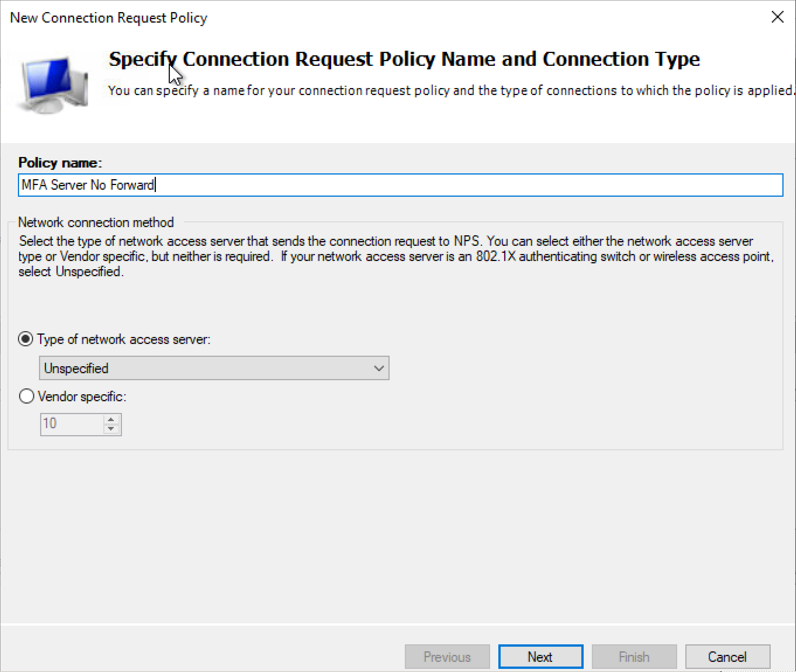This screenshot has height=672, width=796.
Task: Click the Previous button
Action: [x=447, y=657]
